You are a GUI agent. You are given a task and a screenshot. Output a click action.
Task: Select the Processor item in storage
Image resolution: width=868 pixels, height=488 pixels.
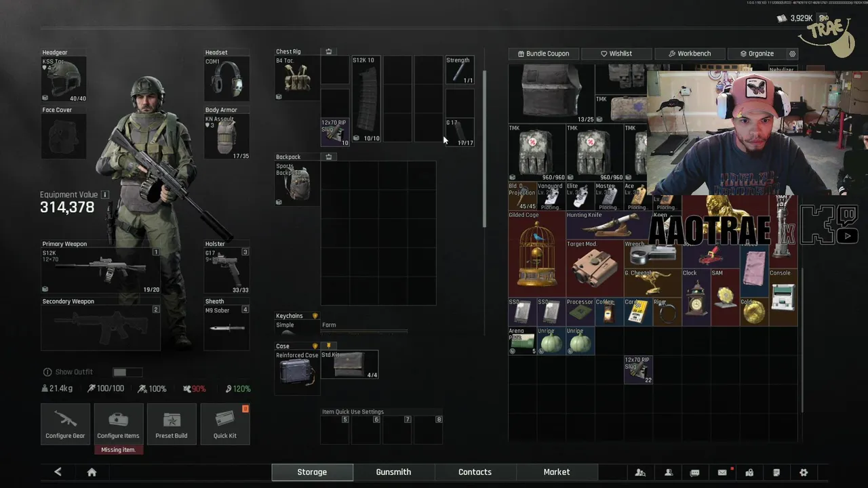(580, 312)
